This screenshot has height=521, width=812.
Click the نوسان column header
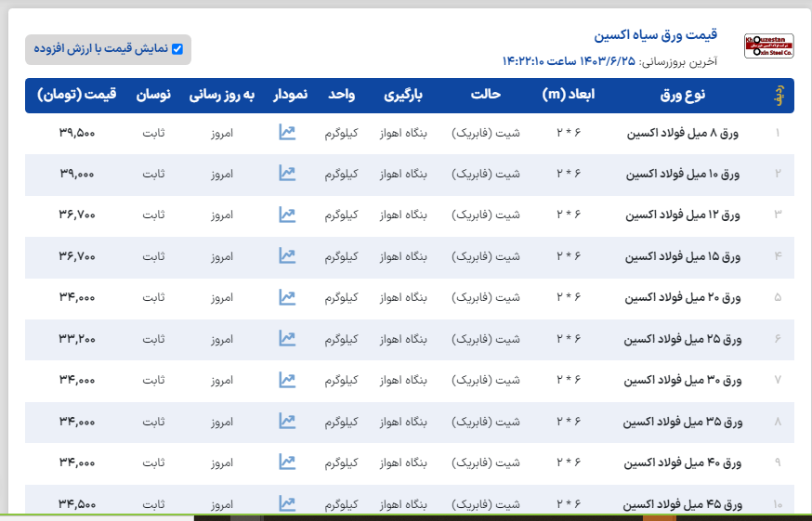[153, 96]
